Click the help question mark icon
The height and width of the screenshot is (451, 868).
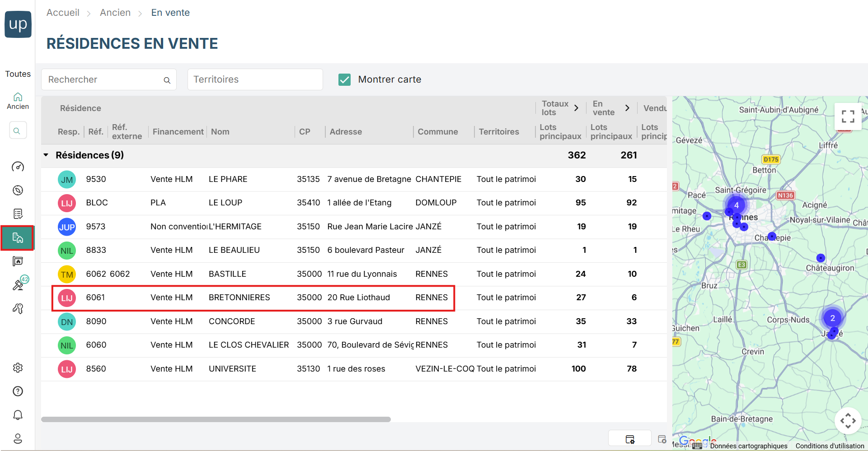coord(18,391)
